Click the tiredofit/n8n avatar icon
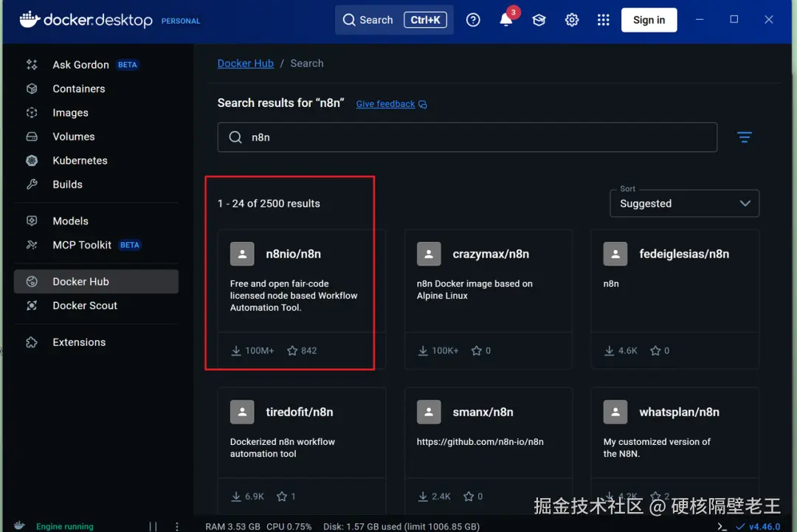Image resolution: width=797 pixels, height=532 pixels. pos(242,412)
